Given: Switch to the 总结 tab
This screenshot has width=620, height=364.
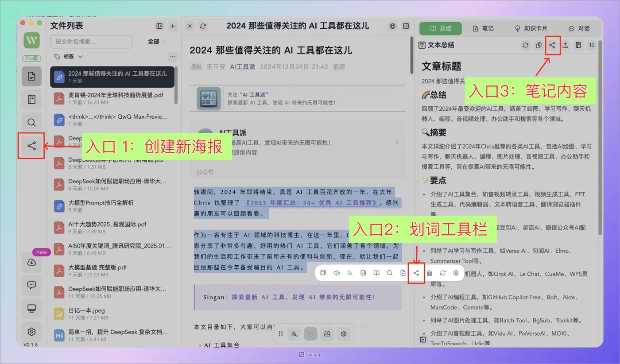Looking at the screenshot, I should tap(441, 28).
